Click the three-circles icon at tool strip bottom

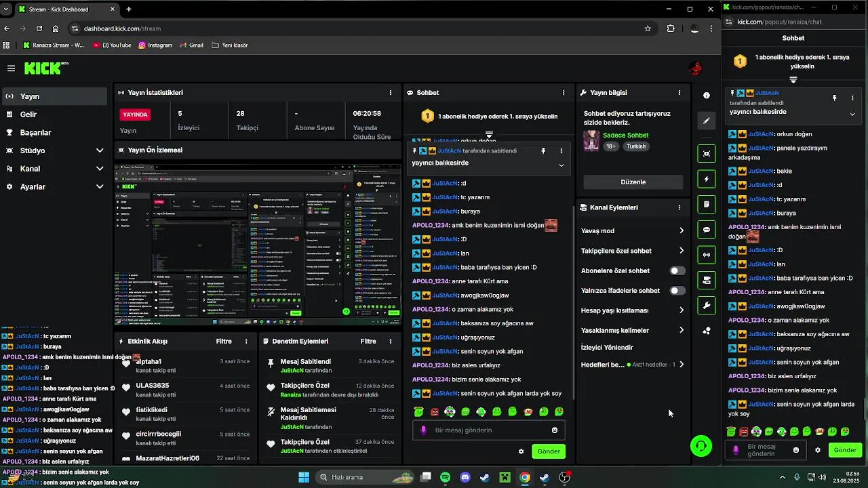pos(707,331)
